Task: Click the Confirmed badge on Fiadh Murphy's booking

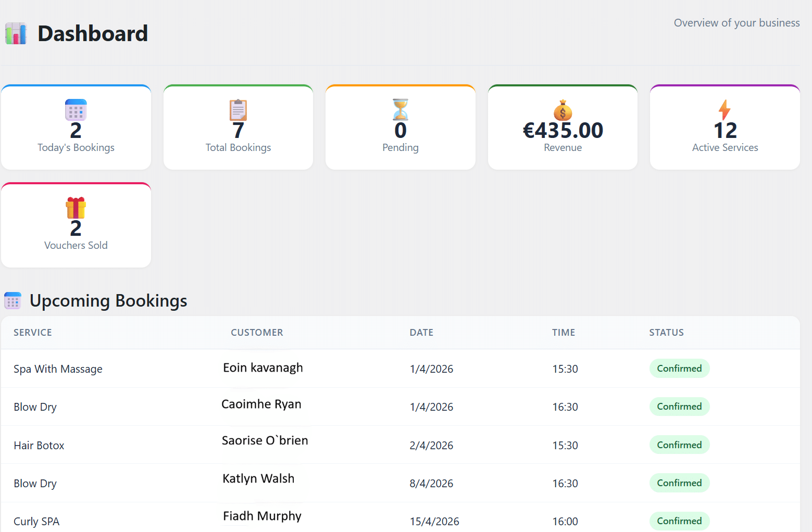Action: tap(679, 521)
